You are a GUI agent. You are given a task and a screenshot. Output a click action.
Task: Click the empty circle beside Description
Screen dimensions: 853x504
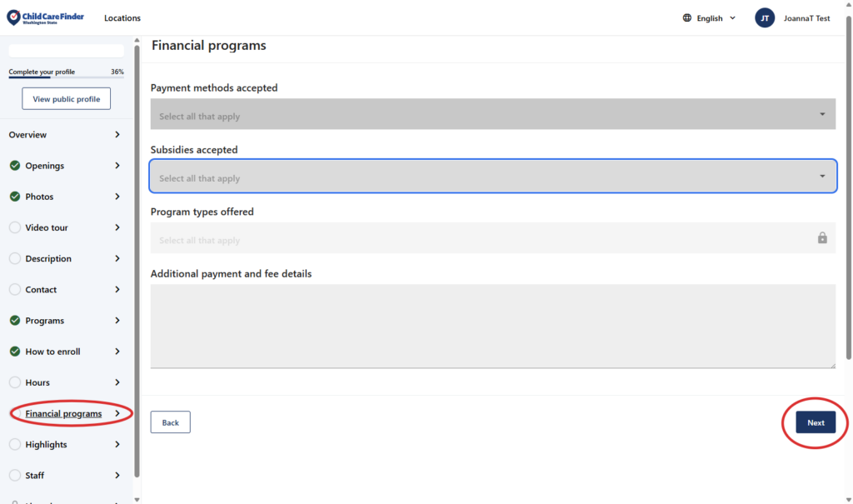pos(15,258)
